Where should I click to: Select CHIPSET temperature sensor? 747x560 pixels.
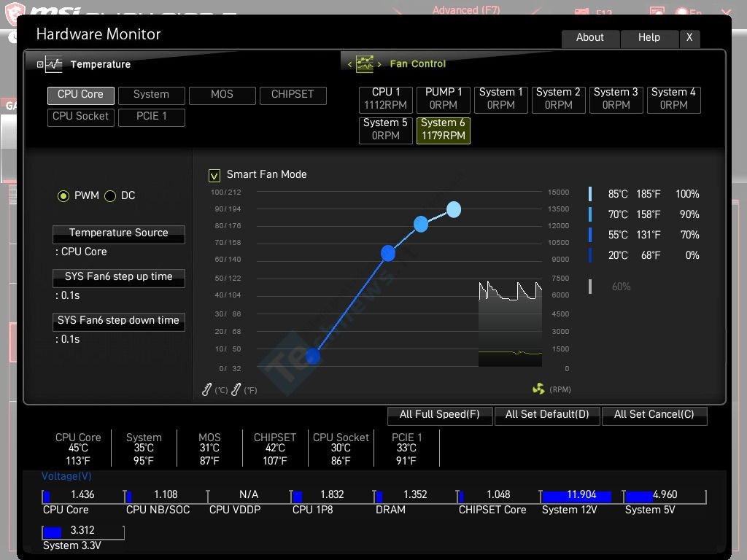[293, 96]
